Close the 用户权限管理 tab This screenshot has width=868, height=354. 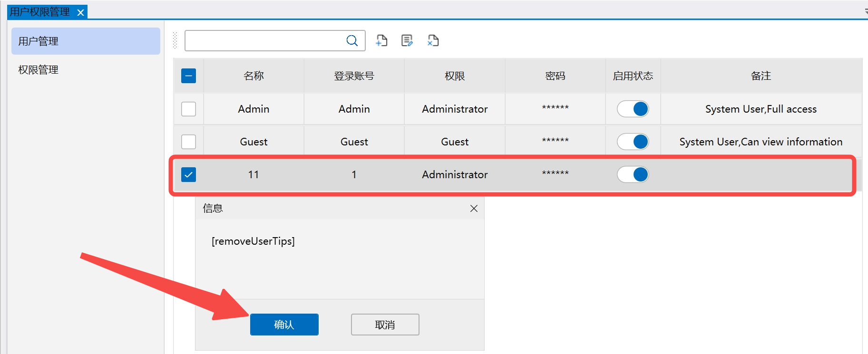[81, 13]
